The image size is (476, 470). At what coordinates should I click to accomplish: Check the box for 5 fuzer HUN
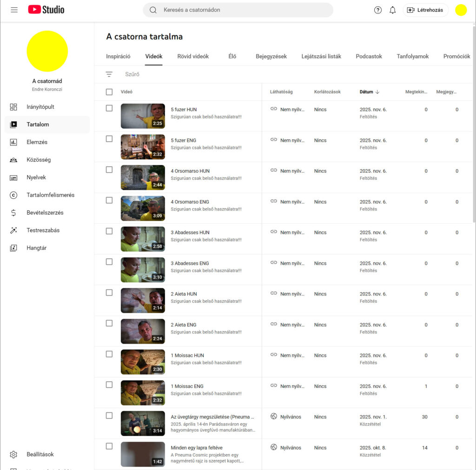tap(109, 108)
